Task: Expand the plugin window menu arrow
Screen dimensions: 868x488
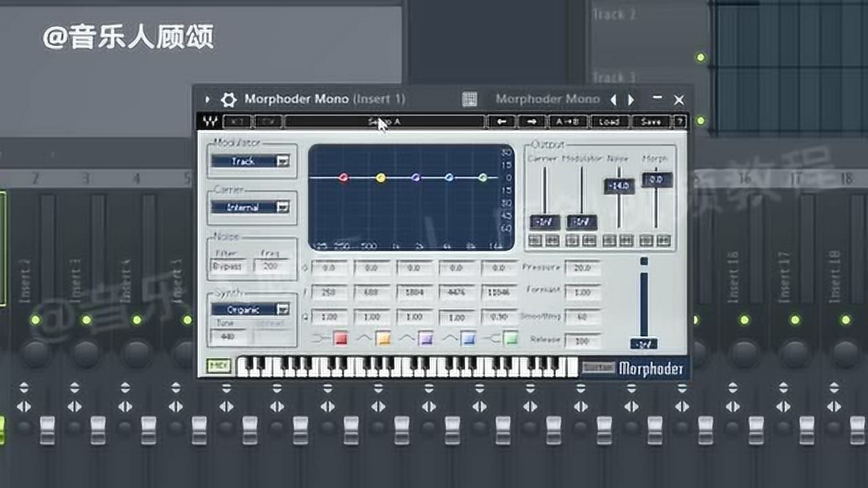Action: click(x=208, y=100)
